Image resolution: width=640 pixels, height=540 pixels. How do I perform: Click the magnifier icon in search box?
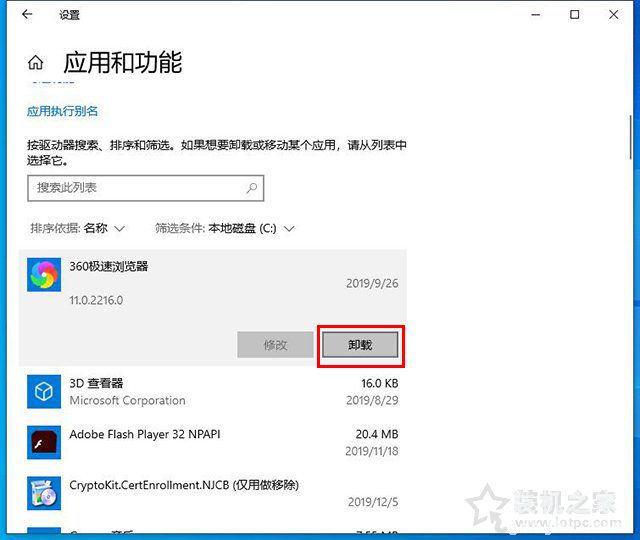point(252,188)
